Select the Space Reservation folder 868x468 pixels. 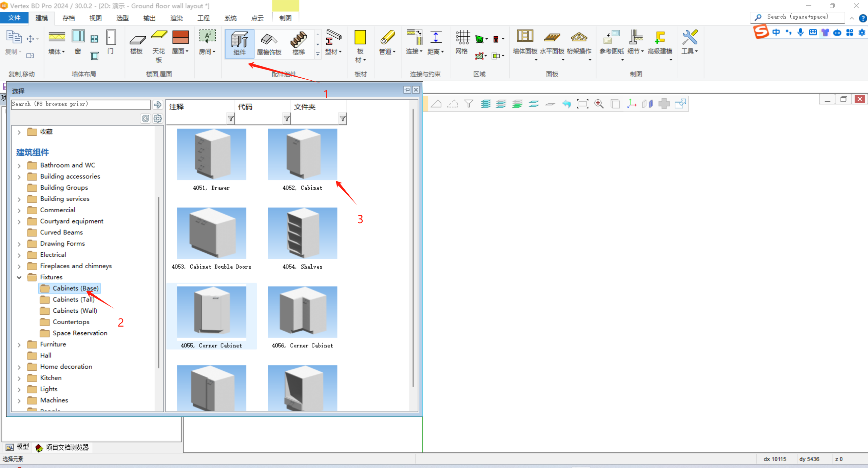(80, 333)
